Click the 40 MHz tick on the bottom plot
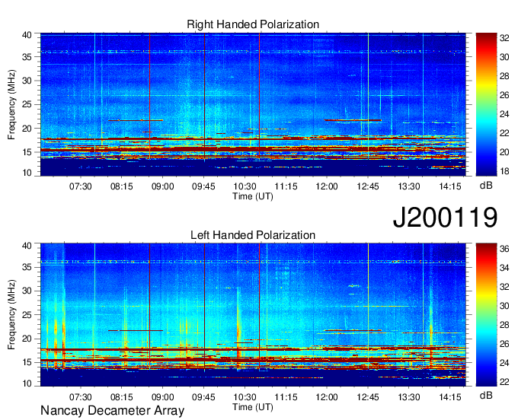 27,245
